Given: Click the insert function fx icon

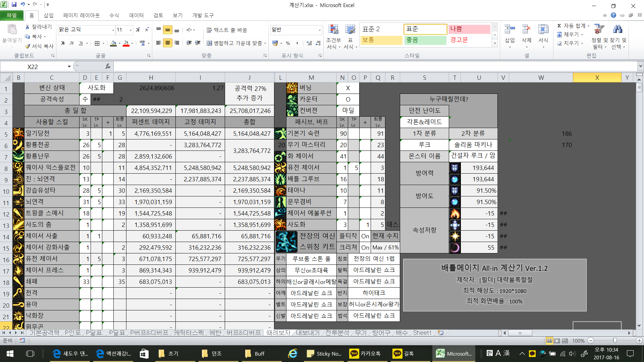Looking at the screenshot, I should pos(108,66).
